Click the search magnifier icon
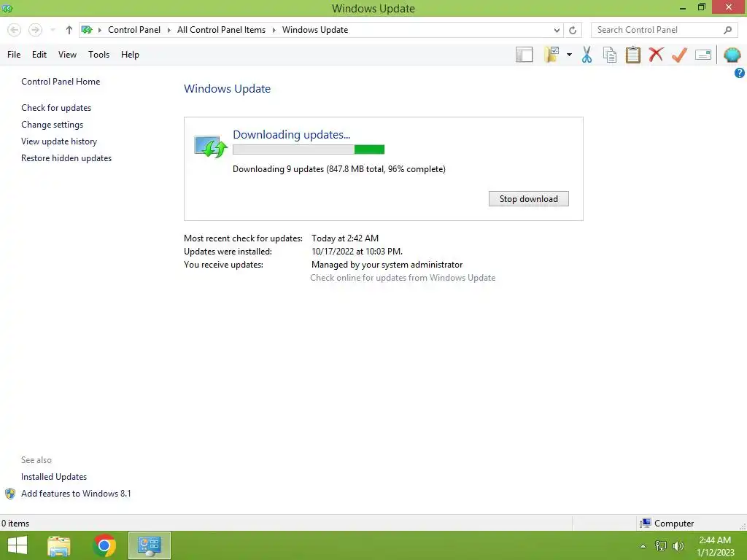 [727, 30]
